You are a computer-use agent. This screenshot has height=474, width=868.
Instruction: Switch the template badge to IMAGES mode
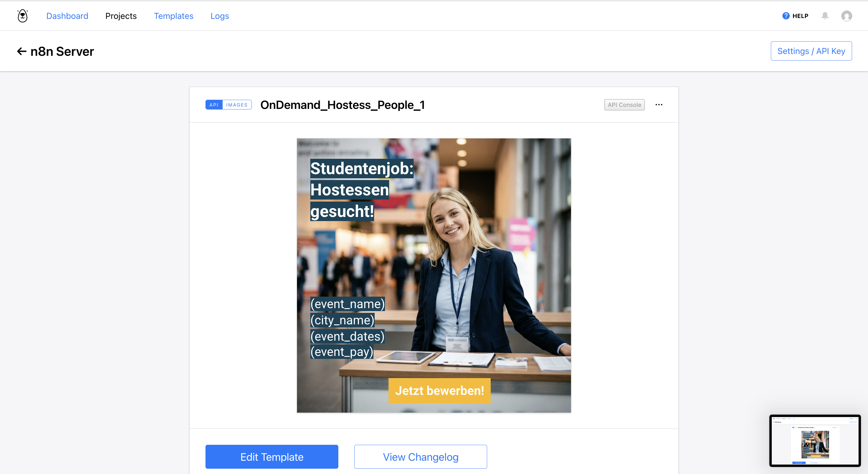(237, 105)
